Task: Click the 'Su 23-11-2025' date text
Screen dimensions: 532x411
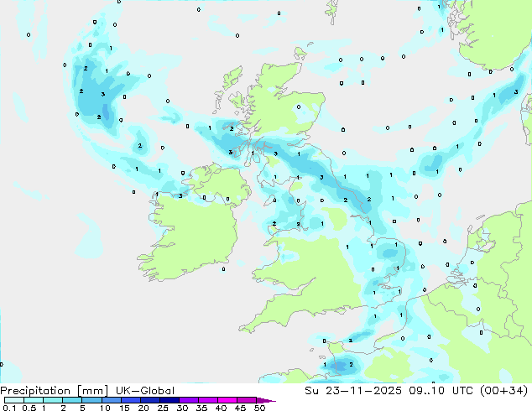Action: click(353, 391)
